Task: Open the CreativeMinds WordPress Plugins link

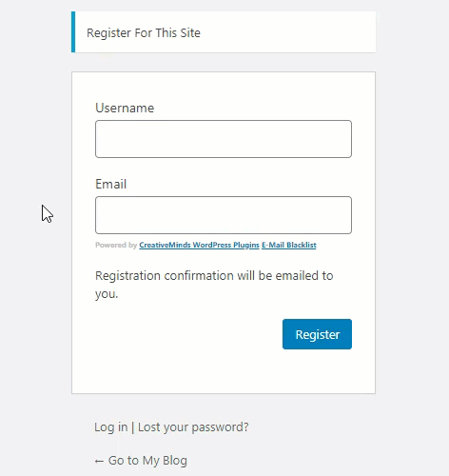Action: tap(199, 245)
